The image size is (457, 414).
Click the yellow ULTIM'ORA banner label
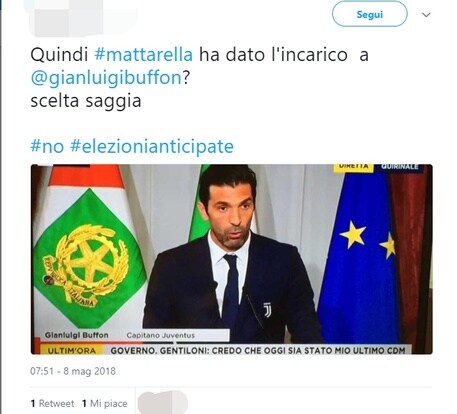(72, 350)
